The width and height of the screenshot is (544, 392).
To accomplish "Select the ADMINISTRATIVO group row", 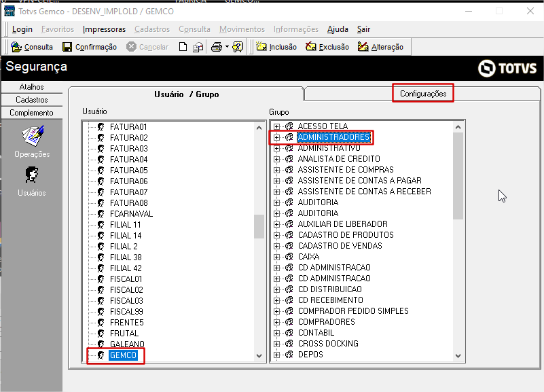I will click(329, 148).
